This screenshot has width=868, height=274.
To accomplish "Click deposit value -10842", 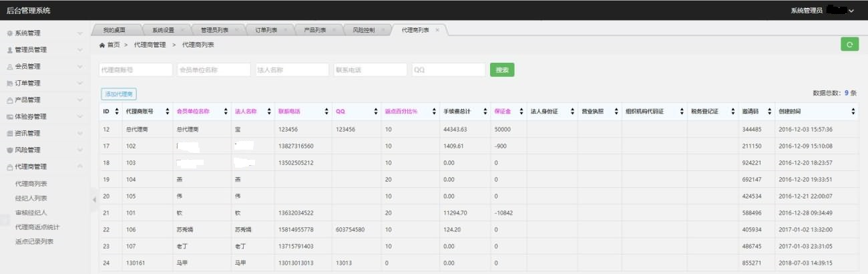I will pyautogui.click(x=503, y=213).
